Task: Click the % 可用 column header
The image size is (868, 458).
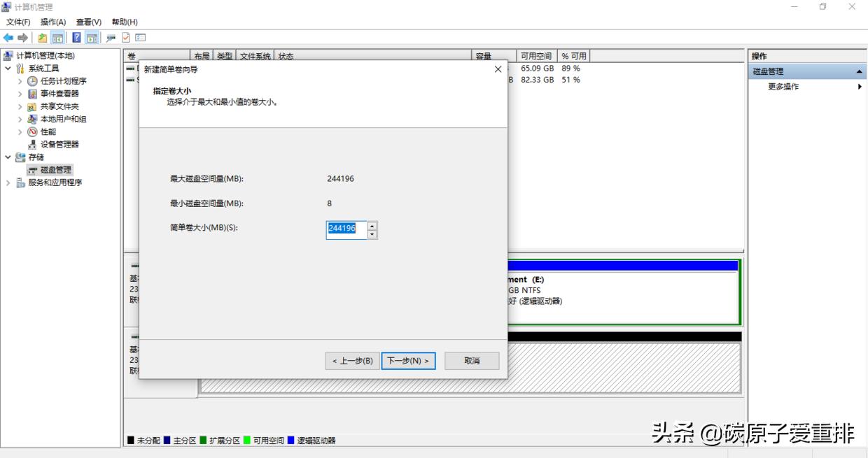Action: tap(574, 56)
